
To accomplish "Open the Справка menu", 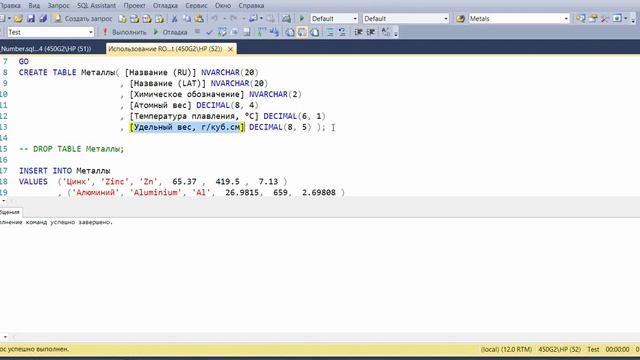I will (x=251, y=6).
